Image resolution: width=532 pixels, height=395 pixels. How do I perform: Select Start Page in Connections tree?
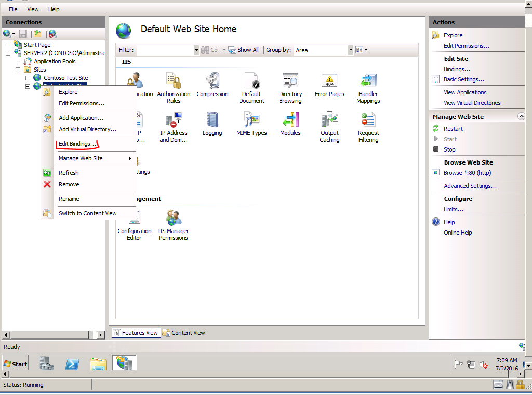tap(37, 45)
